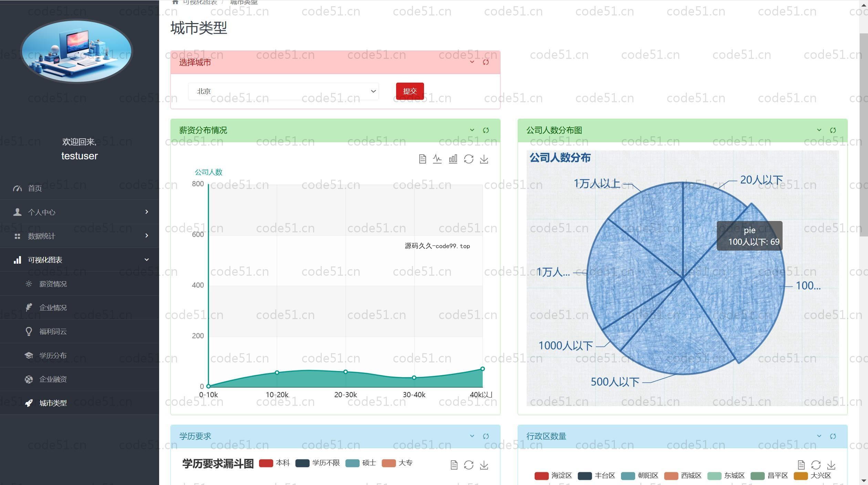
Task: Expand the 数据统计 submenu arrow
Action: [147, 235]
